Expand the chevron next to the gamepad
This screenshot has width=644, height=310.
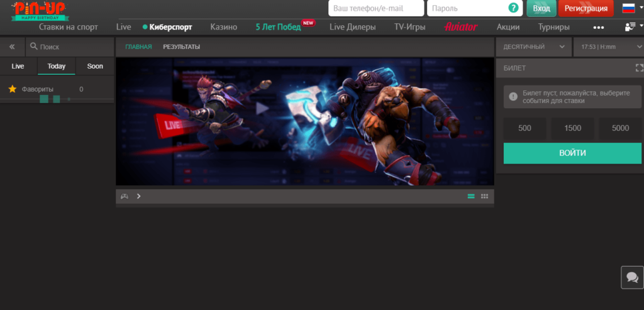coord(139,196)
